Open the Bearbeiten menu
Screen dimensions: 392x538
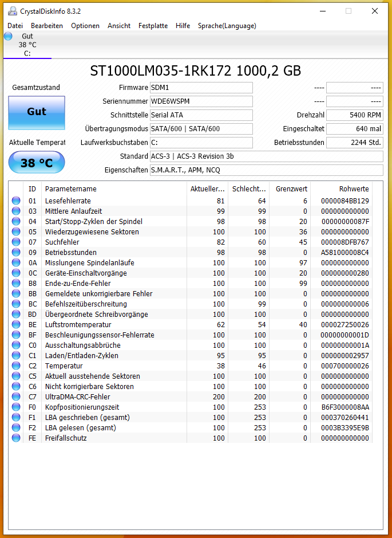tap(46, 26)
